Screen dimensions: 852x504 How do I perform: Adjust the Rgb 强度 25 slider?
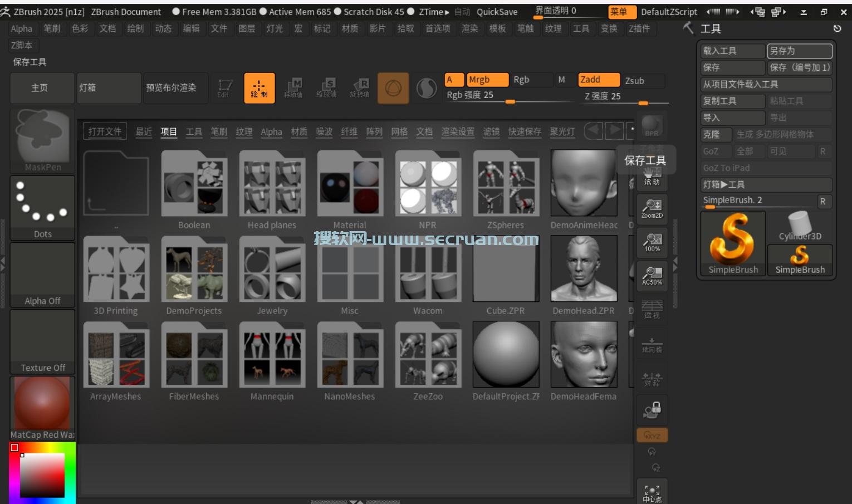click(x=510, y=96)
